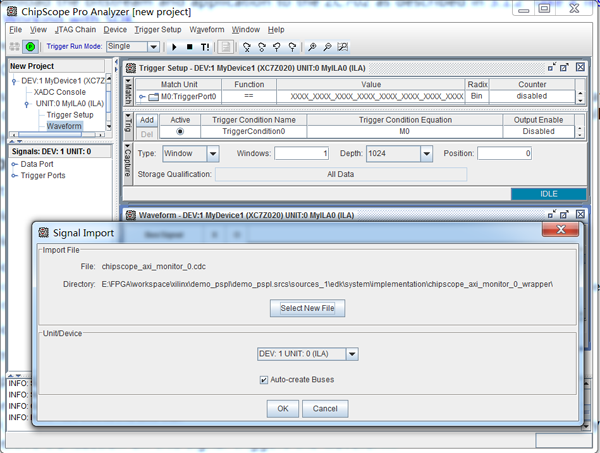Open the Waveform menu
600x453 pixels.
[207, 30]
